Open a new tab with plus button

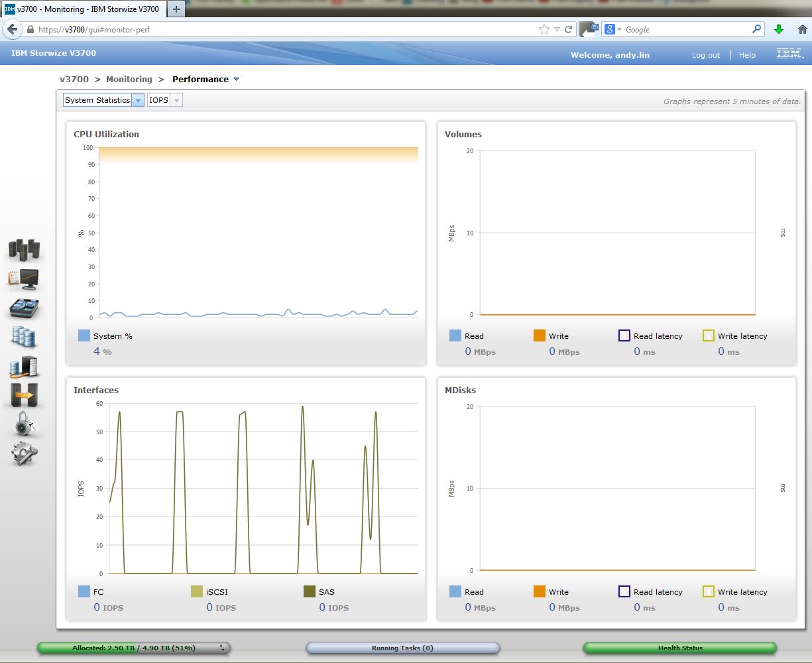pyautogui.click(x=176, y=9)
